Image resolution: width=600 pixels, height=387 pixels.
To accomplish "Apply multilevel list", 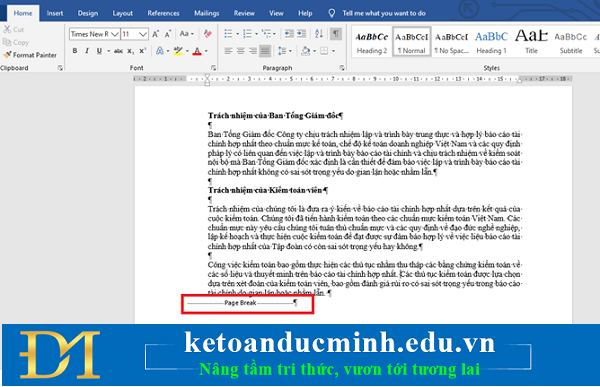I will pos(266,34).
